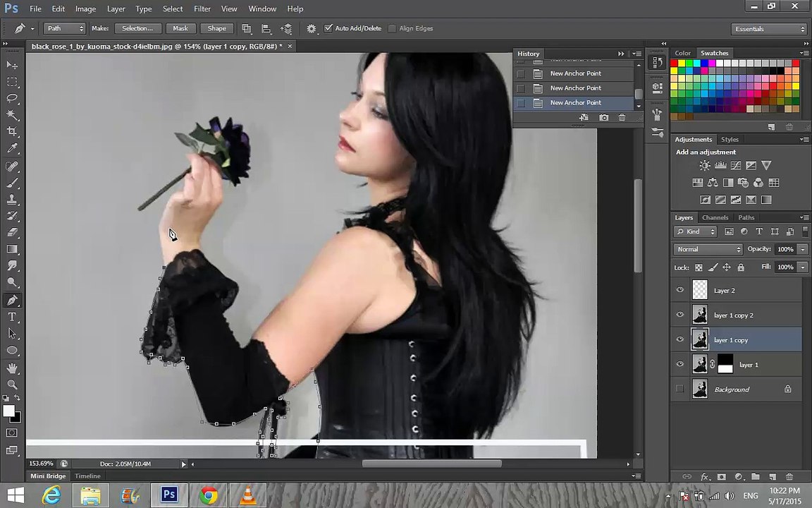Select the Spot Healing Brush tool
This screenshot has height=508, width=812.
[x=12, y=167]
